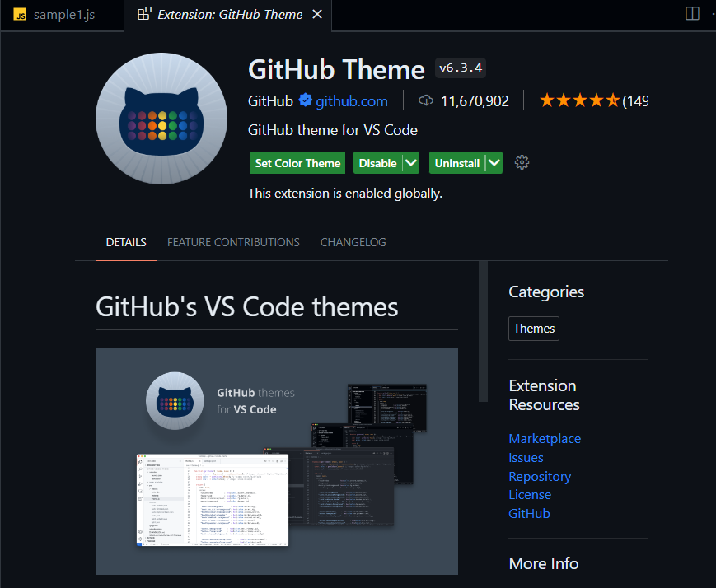716x588 pixels.
Task: Select the sample1.js editor tab
Action: (62, 13)
